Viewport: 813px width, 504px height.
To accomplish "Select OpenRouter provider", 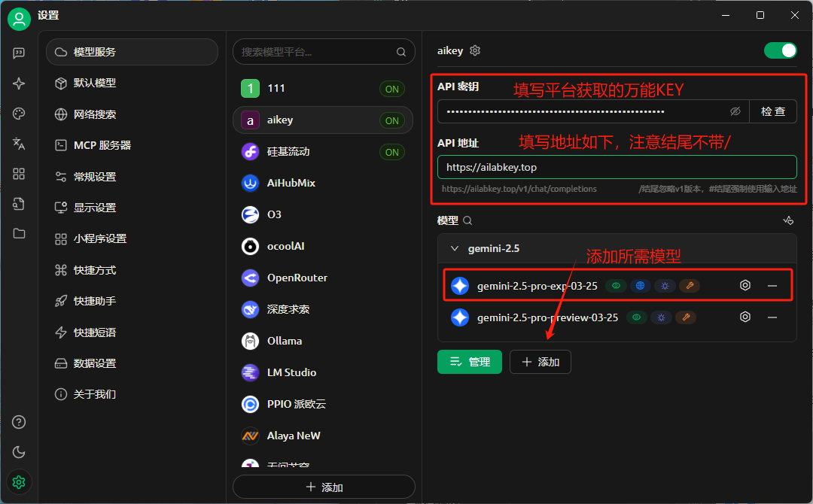I will tap(323, 278).
